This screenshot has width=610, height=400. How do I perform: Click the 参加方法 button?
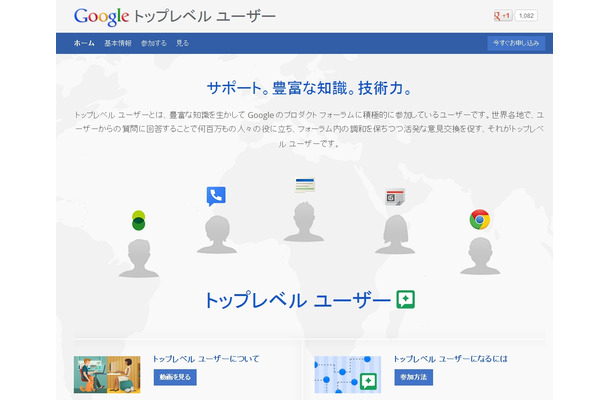414,377
